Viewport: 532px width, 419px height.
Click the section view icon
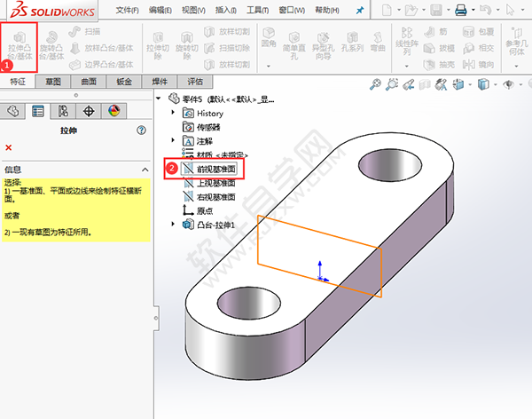[x=425, y=84]
